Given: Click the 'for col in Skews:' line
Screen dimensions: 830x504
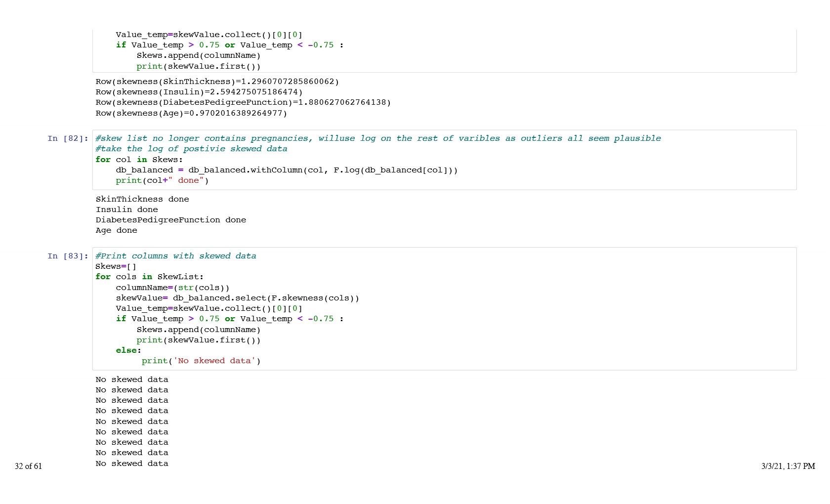Looking at the screenshot, I should click(139, 160).
